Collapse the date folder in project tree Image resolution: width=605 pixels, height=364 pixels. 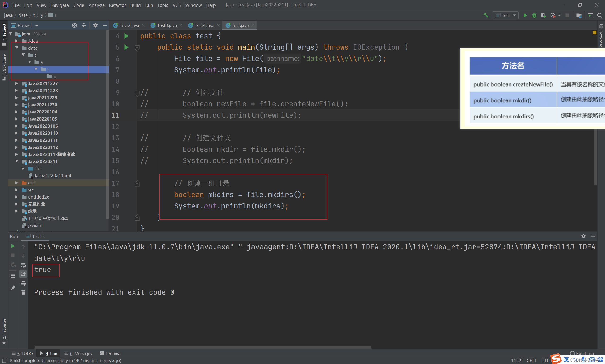pos(17,48)
